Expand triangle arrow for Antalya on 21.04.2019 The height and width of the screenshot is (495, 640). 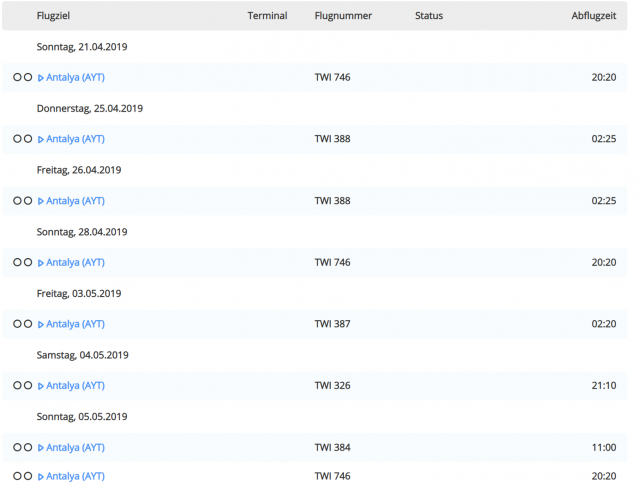point(41,78)
